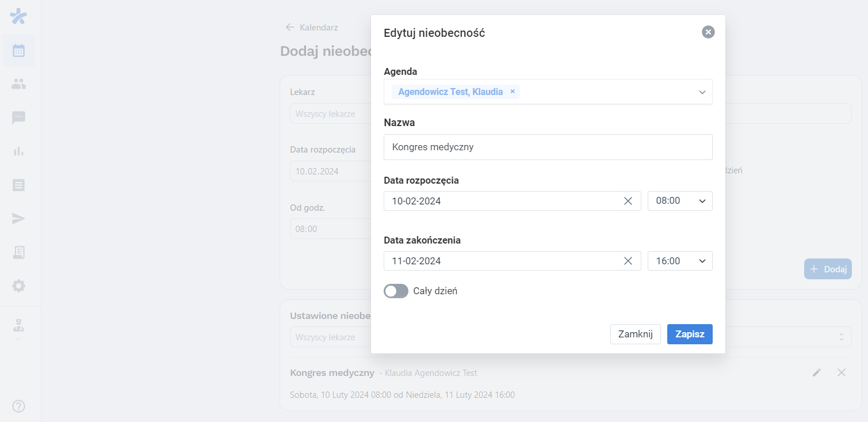
Task: Click the Nazwa field containing Kongres medyczny
Action: (548, 147)
